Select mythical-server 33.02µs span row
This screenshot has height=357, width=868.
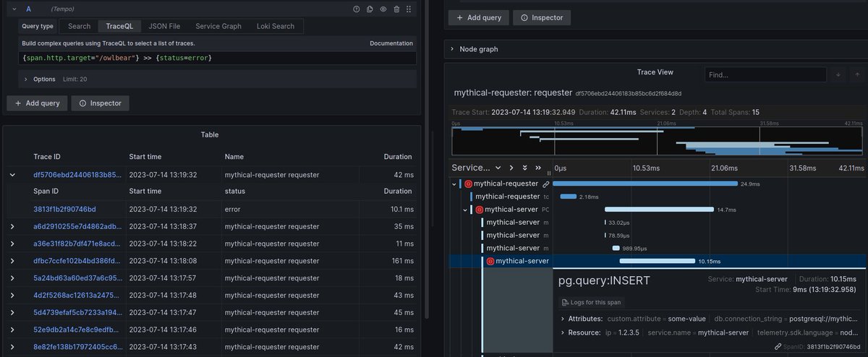click(x=658, y=223)
